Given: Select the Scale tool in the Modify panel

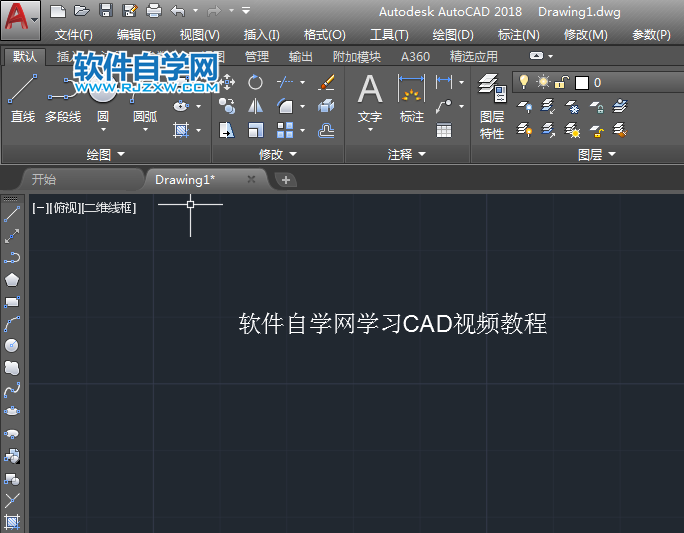Looking at the screenshot, I should 255,130.
